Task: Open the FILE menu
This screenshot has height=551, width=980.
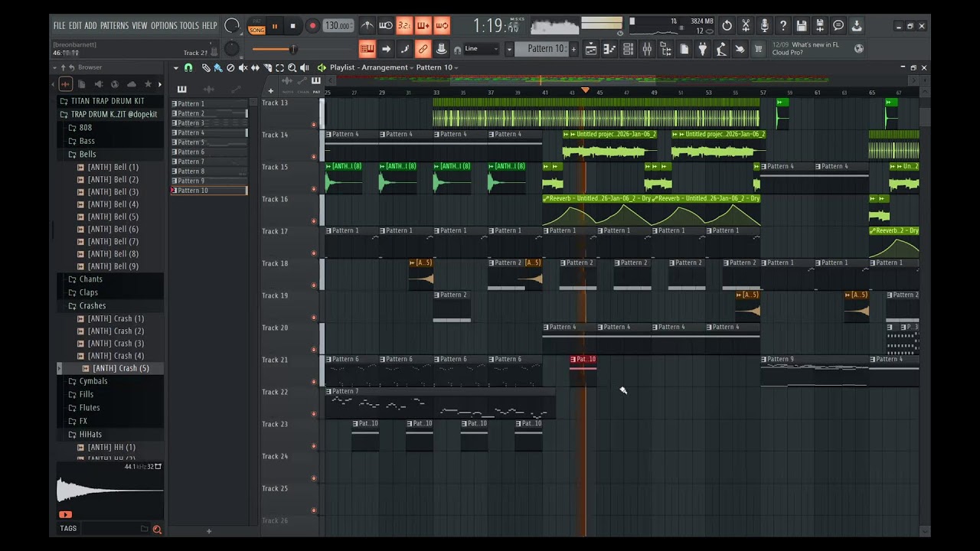Action: point(59,26)
